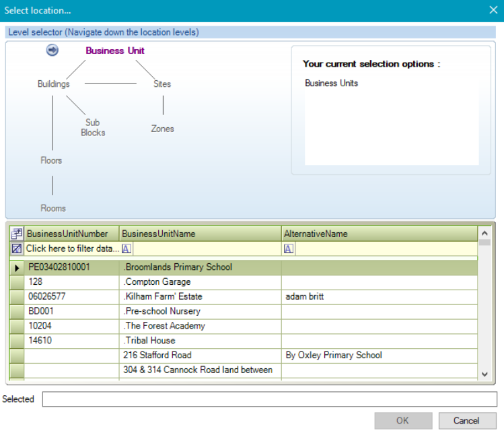Select the Zones level node
Image resolution: width=504 pixels, height=437 pixels.
[162, 129]
